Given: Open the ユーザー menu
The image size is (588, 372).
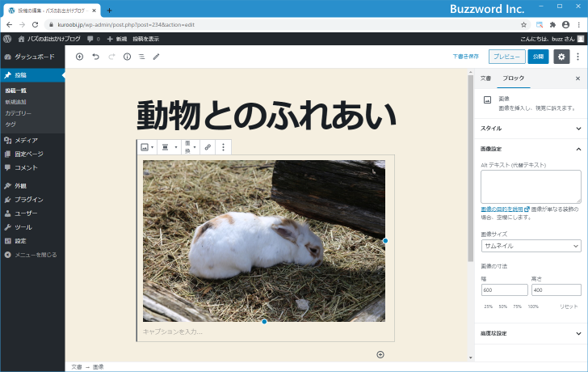Looking at the screenshot, I should 32,213.
